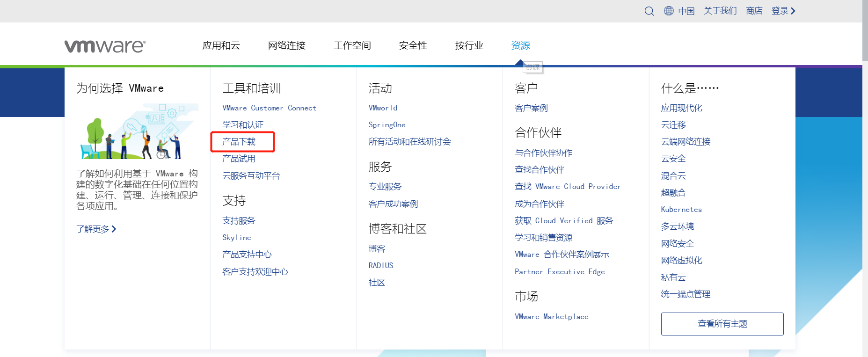Open 应用现代化 topic
The height and width of the screenshot is (357, 868).
coord(682,108)
